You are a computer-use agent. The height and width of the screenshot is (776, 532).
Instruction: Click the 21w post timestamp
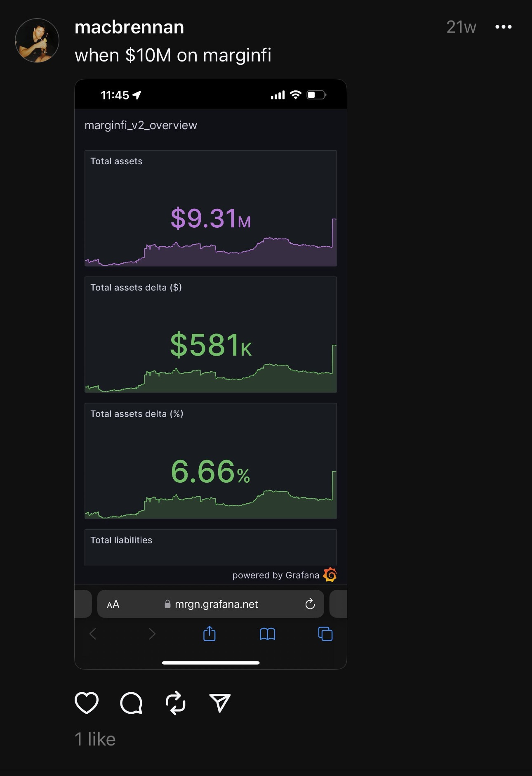click(x=461, y=27)
